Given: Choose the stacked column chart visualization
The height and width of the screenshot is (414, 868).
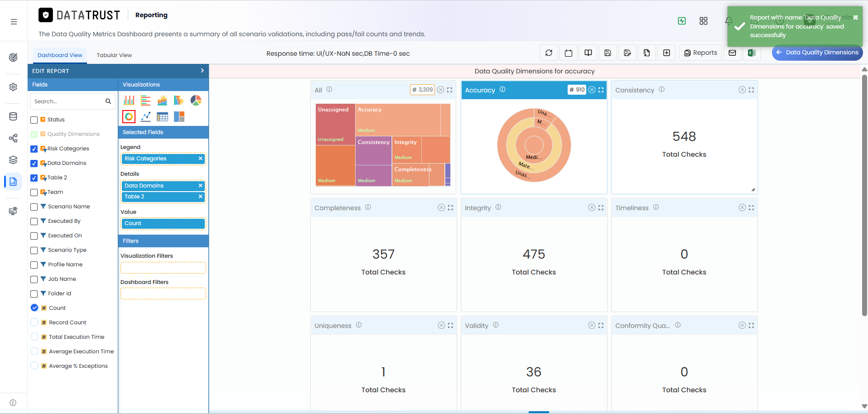Looking at the screenshot, I should point(162,101).
